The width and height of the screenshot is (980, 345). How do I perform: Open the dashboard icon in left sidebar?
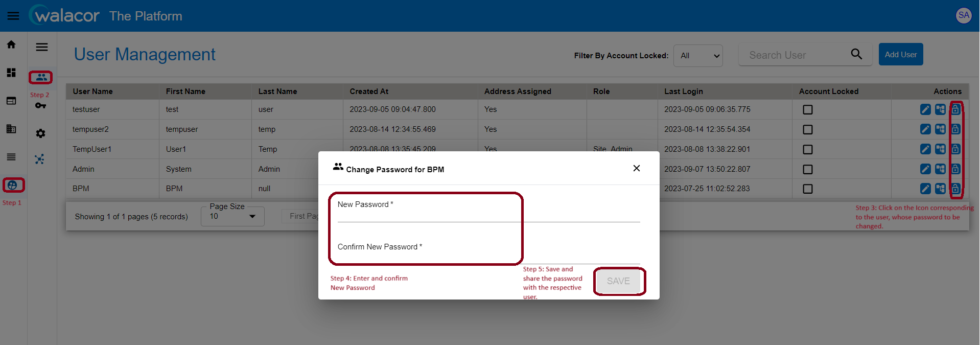pyautogui.click(x=11, y=73)
